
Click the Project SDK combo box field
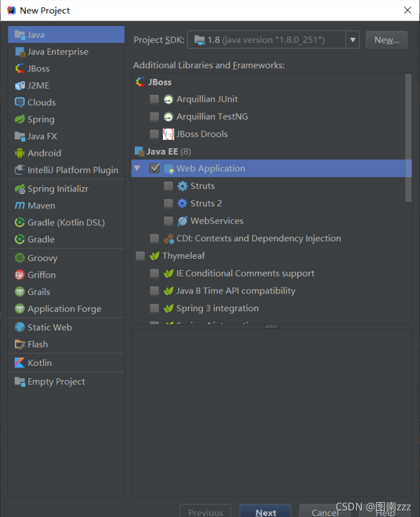pyautogui.click(x=273, y=40)
